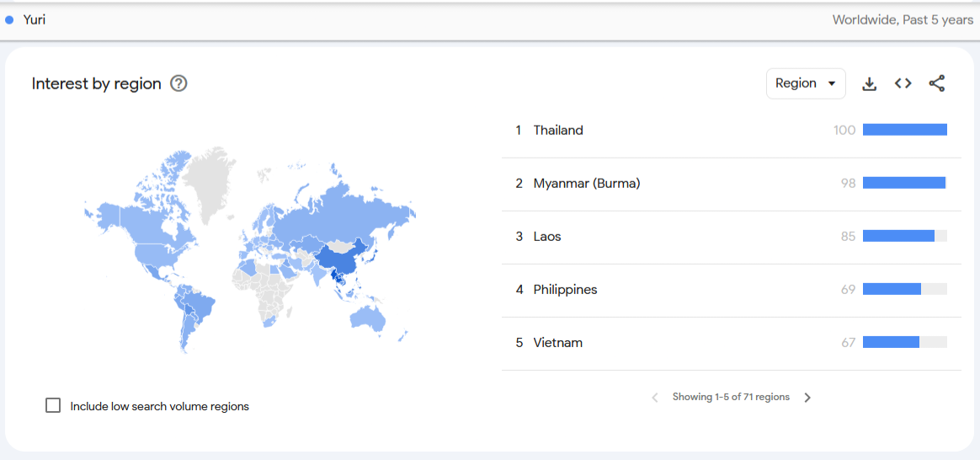Click the score 85 next to Laos
Screen dimensions: 980x460
pyautogui.click(x=848, y=237)
